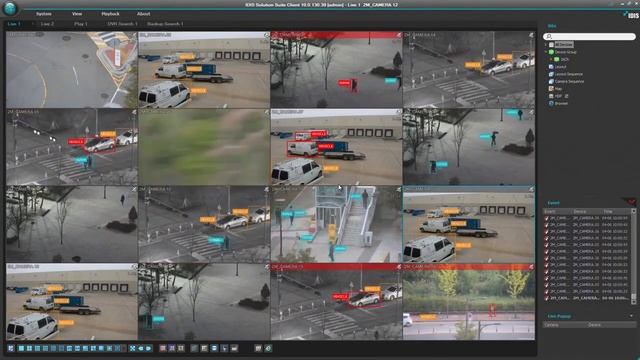Select the park and roadside trees camera tile
Image resolution: width=640 pixels, height=360 pixels.
[x=469, y=302]
